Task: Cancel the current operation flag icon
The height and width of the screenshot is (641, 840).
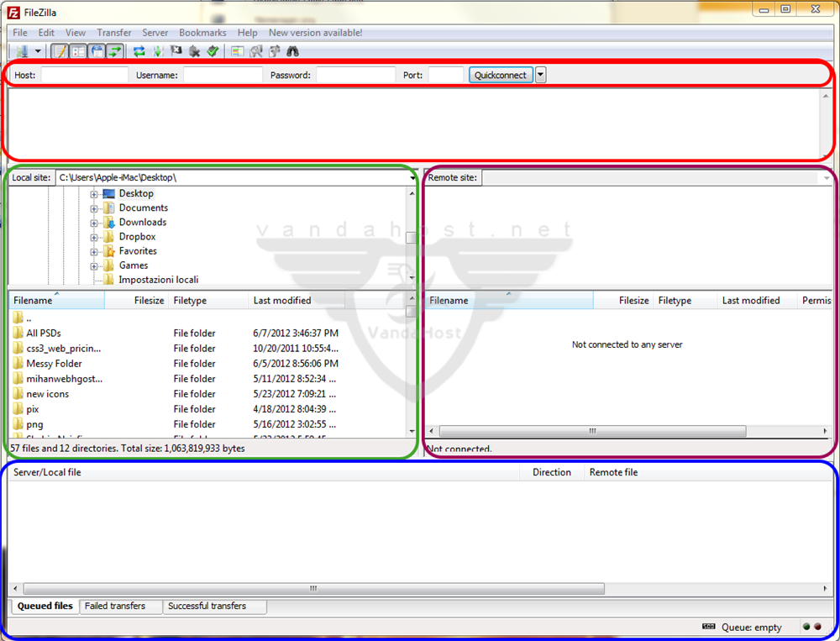Action: [176, 51]
